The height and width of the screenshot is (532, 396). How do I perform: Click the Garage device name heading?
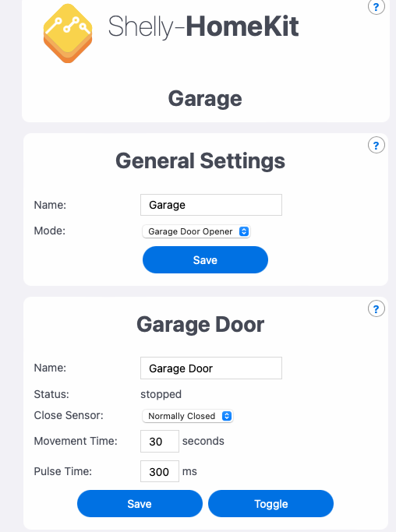(205, 99)
